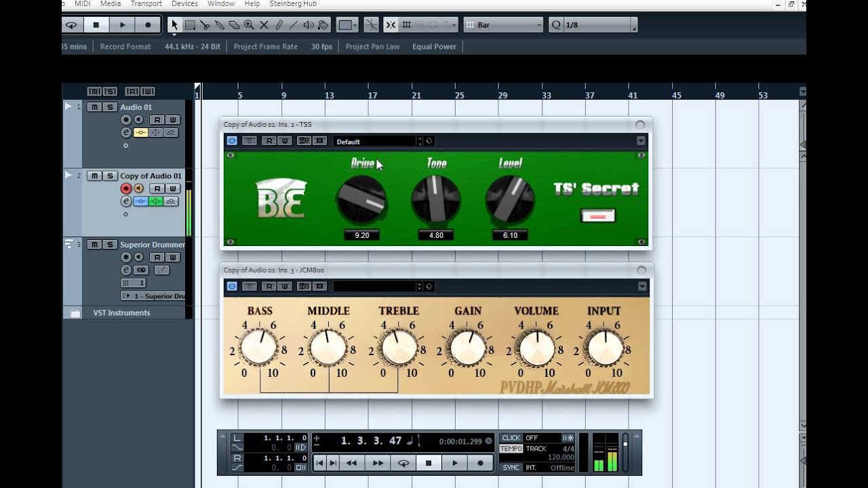Click the JCM800 BASS knob

coord(259,348)
